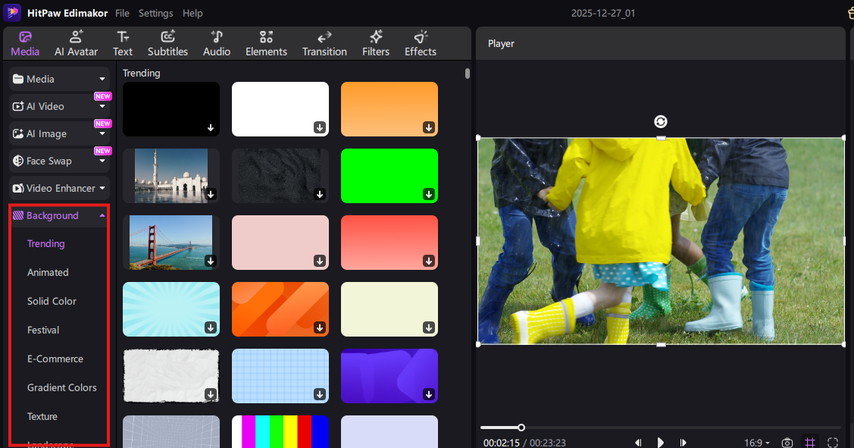Open the Transition tab
The image size is (854, 448).
325,44
